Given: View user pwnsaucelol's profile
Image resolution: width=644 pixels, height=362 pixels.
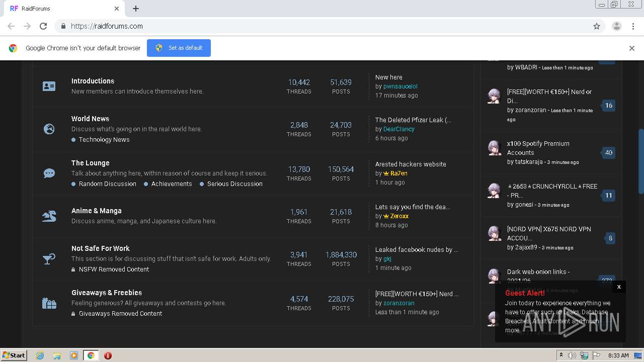Looking at the screenshot, I should coord(400,86).
